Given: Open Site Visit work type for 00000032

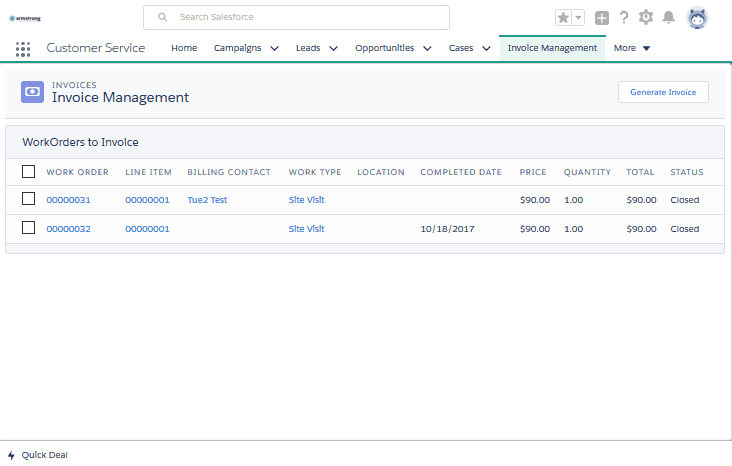Looking at the screenshot, I should coord(306,229).
